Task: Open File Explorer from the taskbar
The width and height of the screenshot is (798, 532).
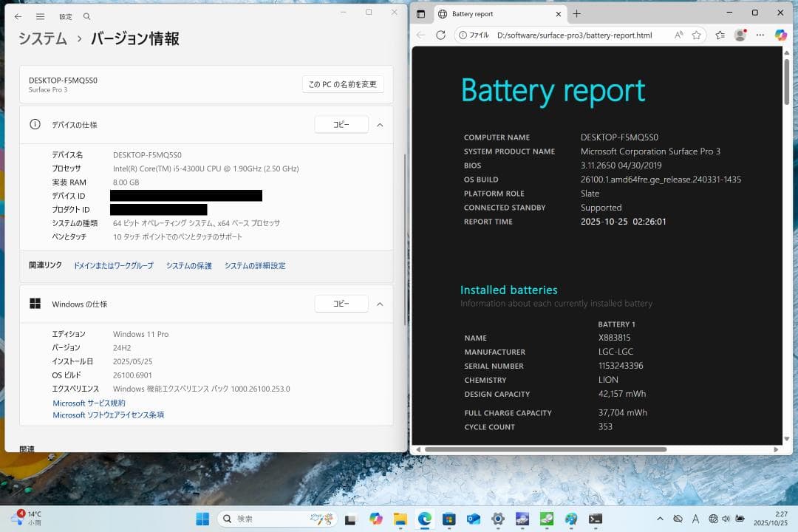Action: [399, 519]
